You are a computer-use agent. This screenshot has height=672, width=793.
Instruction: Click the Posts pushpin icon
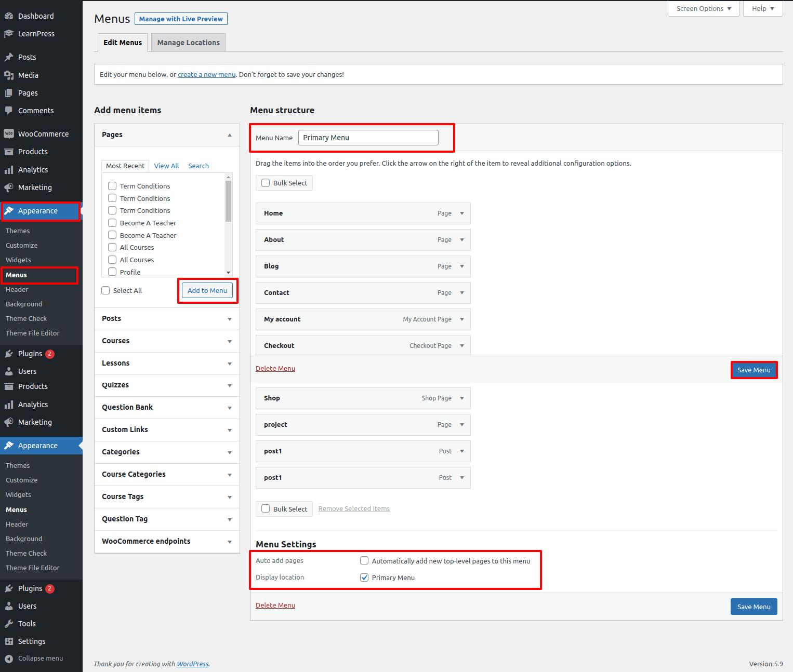coord(9,57)
